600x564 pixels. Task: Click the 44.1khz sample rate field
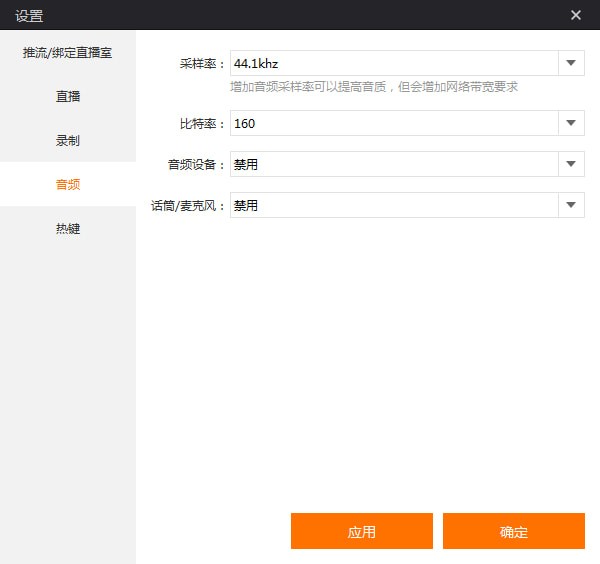pyautogui.click(x=394, y=63)
